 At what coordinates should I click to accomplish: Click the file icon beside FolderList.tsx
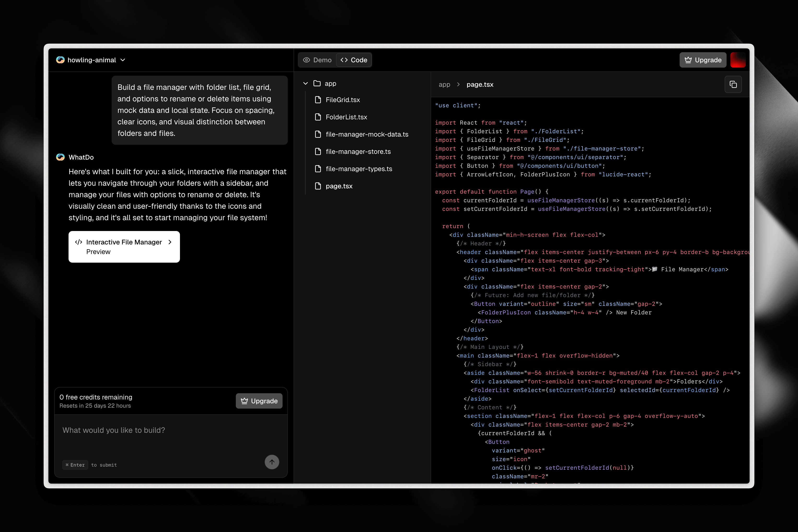tap(318, 117)
